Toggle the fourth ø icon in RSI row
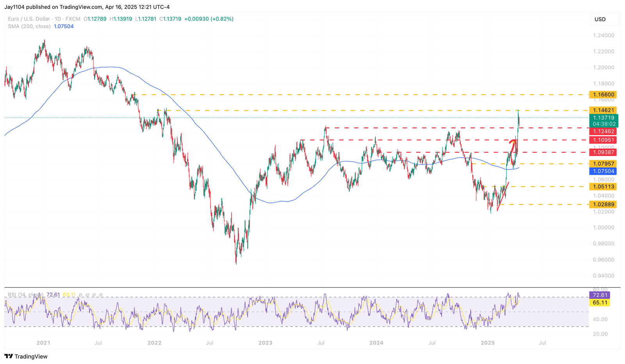 click(100, 295)
